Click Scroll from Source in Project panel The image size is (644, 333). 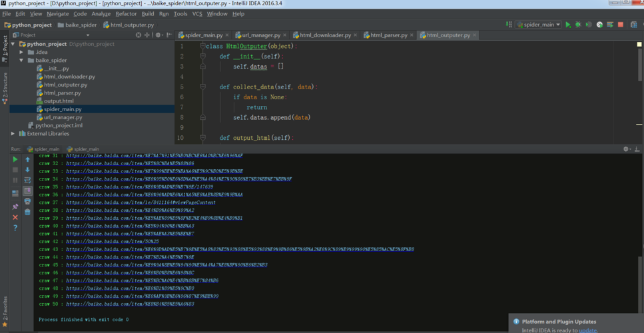pyautogui.click(x=139, y=35)
